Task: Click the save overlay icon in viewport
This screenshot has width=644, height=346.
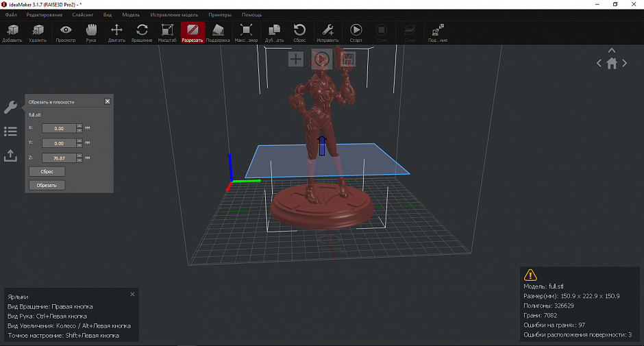Action: tap(347, 59)
